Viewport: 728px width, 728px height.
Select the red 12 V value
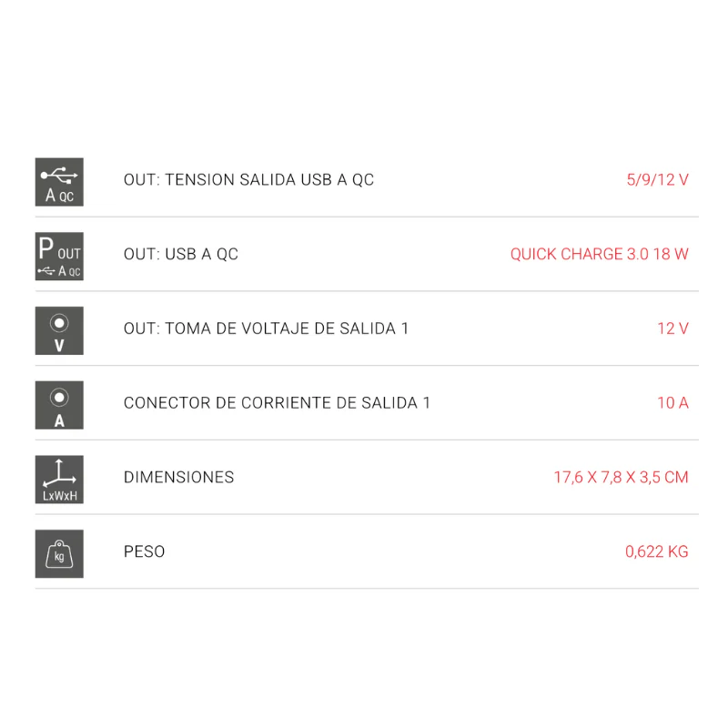point(672,329)
